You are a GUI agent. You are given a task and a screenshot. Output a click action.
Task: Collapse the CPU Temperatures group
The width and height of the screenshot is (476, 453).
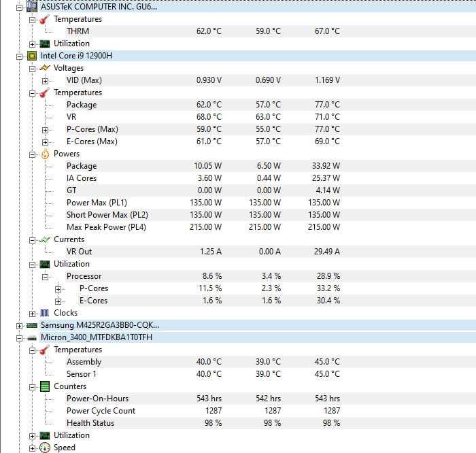point(32,93)
